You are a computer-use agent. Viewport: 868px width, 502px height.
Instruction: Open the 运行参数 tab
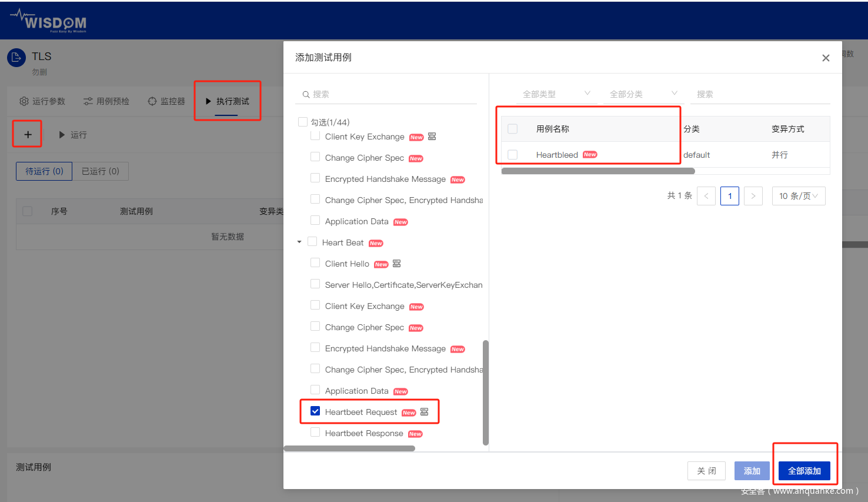[x=42, y=101]
